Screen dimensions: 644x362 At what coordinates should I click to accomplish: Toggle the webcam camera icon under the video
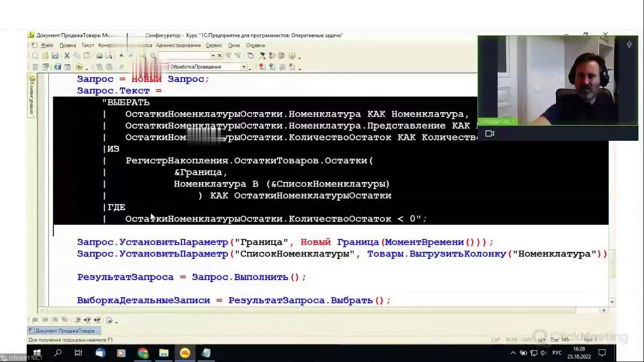coord(490,134)
